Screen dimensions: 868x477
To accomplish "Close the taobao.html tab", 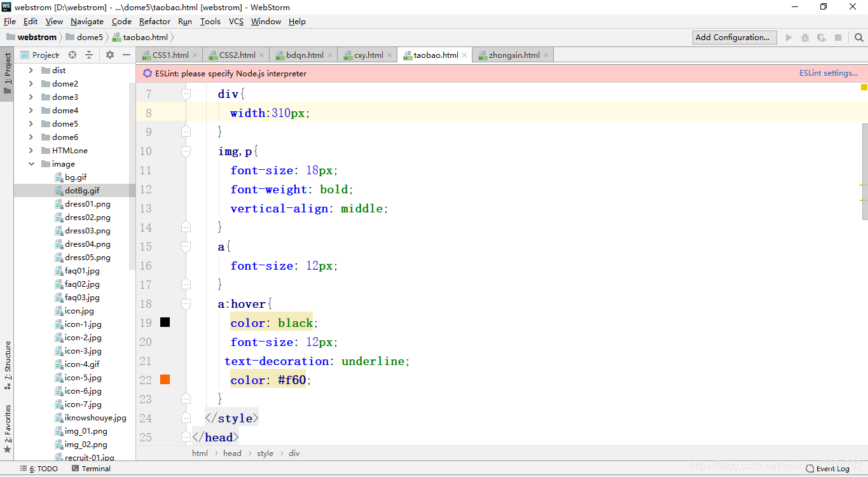I will (465, 55).
